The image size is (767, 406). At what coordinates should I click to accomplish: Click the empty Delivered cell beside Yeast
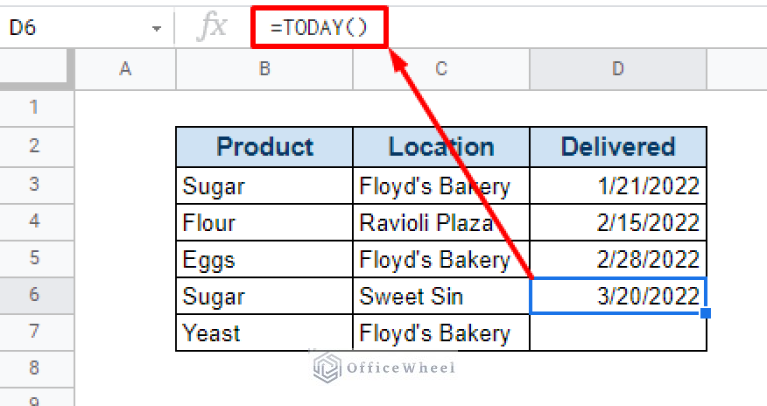click(x=618, y=333)
